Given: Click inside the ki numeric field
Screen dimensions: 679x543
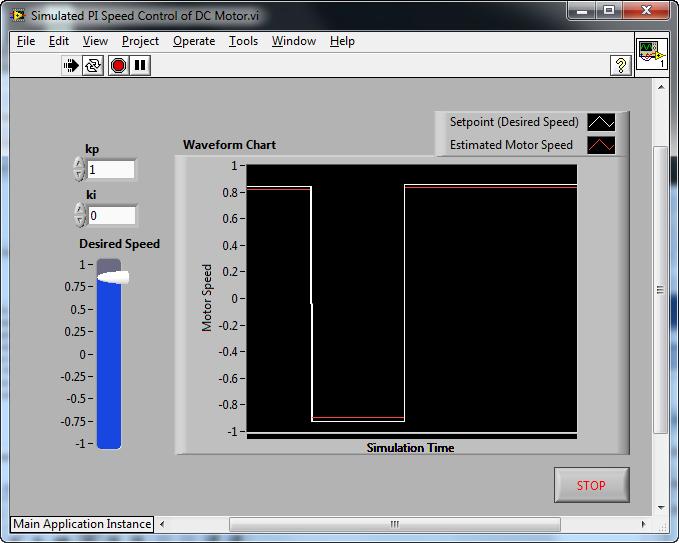Looking at the screenshot, I should click(110, 215).
